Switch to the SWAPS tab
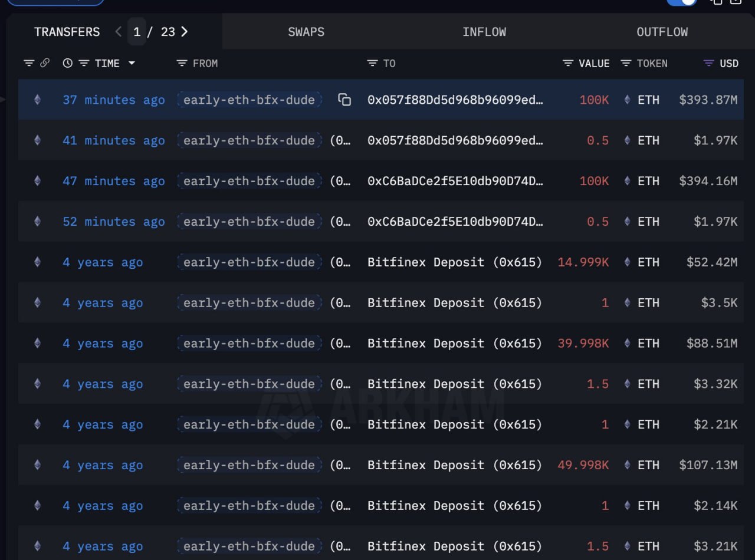 click(x=306, y=32)
